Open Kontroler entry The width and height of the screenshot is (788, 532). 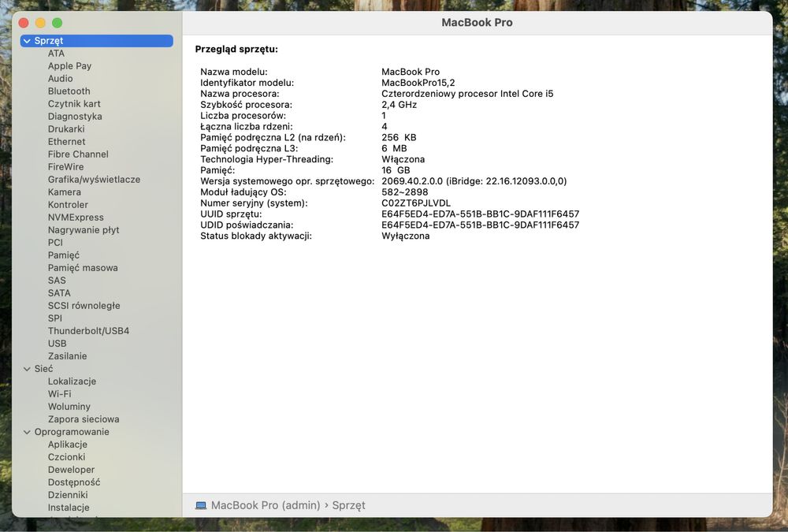pos(68,205)
